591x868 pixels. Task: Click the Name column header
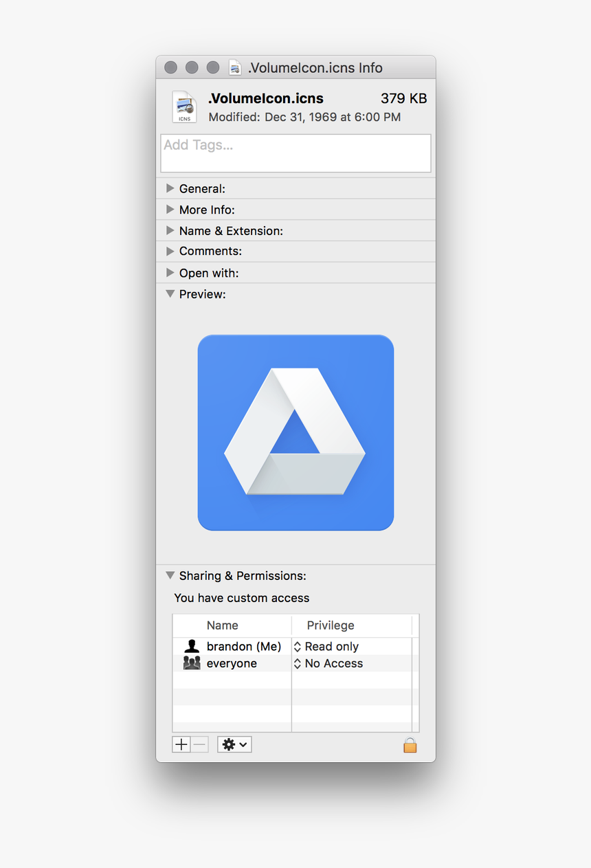[222, 625]
